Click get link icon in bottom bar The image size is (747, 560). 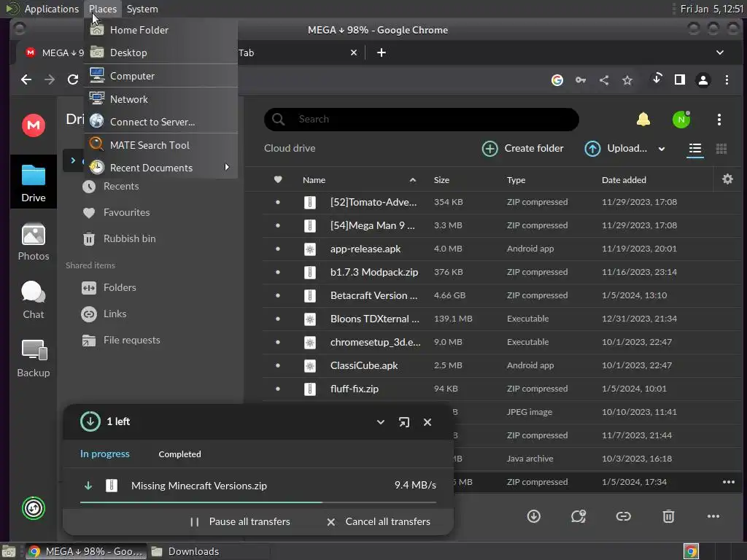pyautogui.click(x=623, y=516)
